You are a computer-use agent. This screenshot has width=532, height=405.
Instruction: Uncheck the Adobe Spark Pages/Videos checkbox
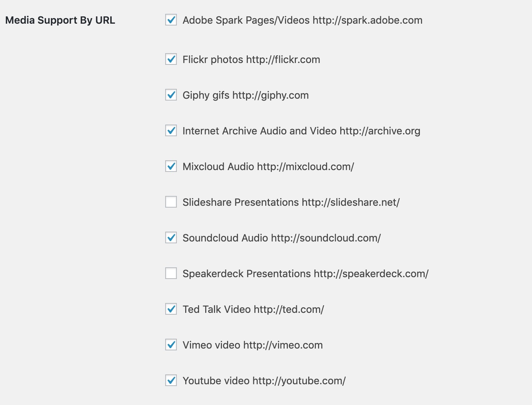(x=171, y=20)
